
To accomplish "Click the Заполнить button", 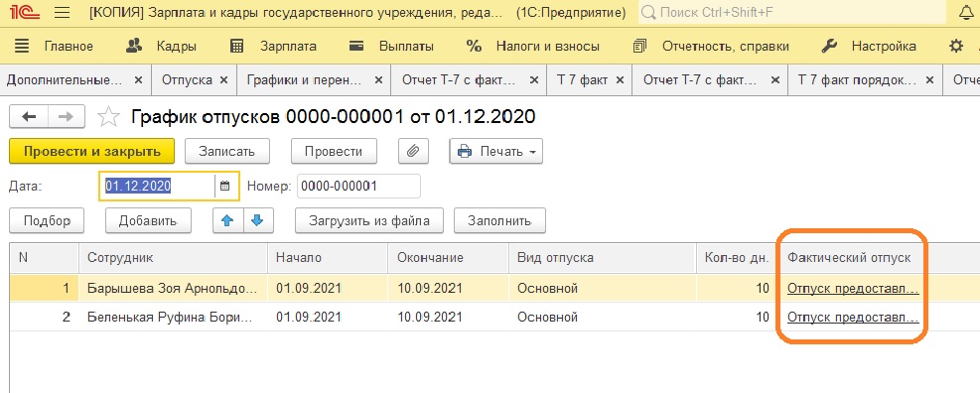I will pos(499,220).
